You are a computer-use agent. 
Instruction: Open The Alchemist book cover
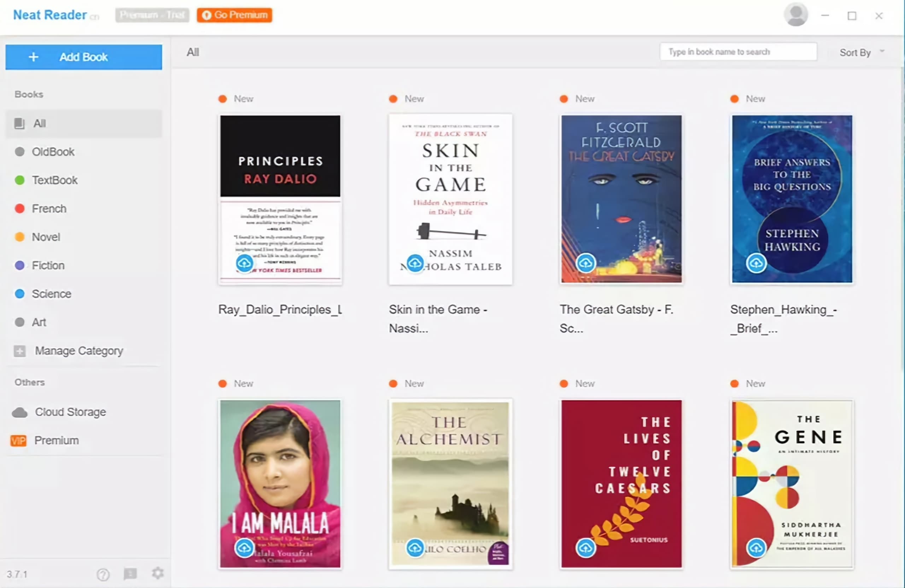(x=451, y=484)
